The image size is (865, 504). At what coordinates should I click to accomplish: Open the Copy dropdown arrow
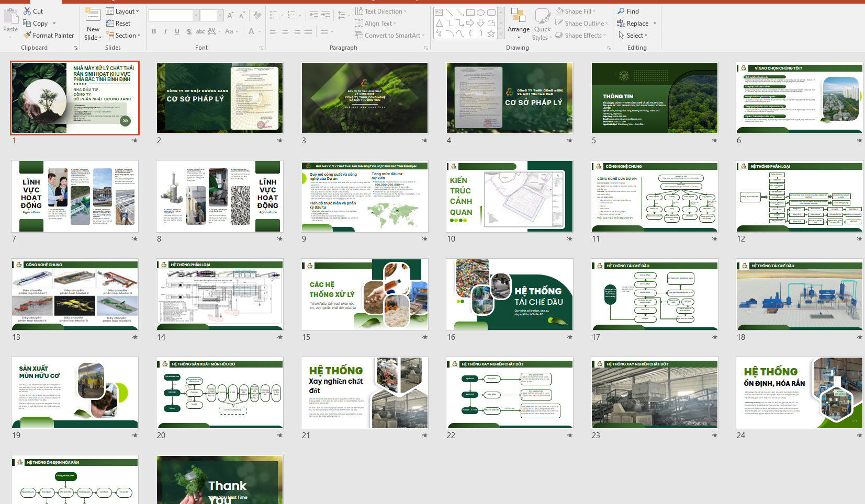pos(54,24)
